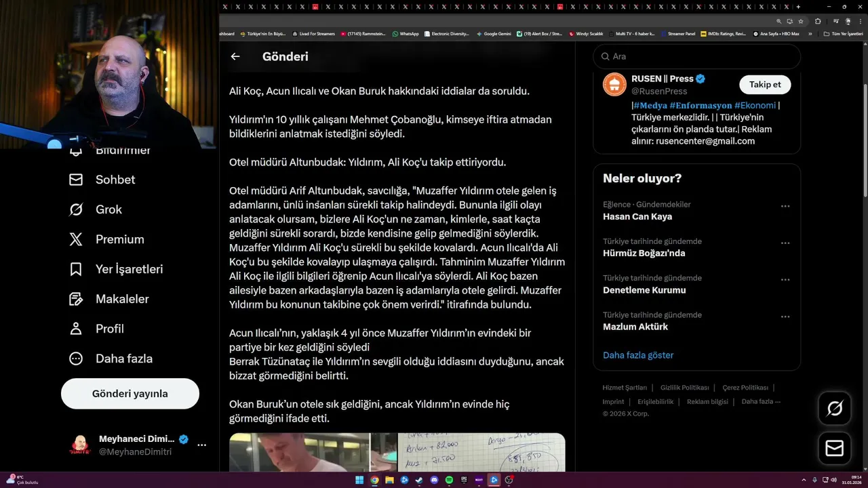Click the Meyhaneci Dimitri account avatar
The image size is (868, 488).
[80, 445]
